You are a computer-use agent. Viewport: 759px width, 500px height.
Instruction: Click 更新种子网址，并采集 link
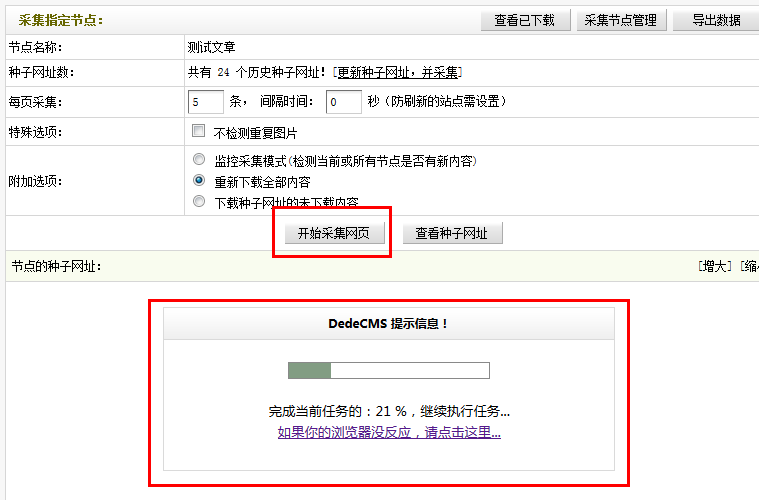[x=398, y=73]
